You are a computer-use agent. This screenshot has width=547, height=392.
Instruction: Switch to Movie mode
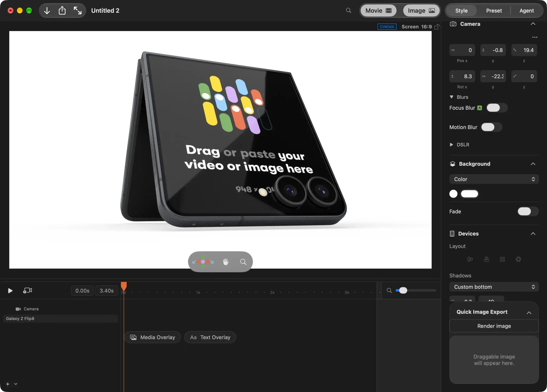[x=379, y=11]
